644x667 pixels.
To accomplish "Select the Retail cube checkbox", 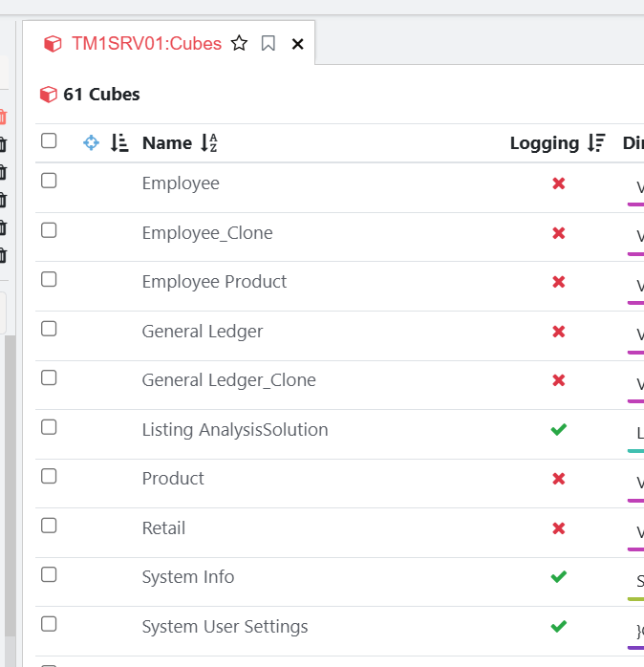I will (x=49, y=526).
